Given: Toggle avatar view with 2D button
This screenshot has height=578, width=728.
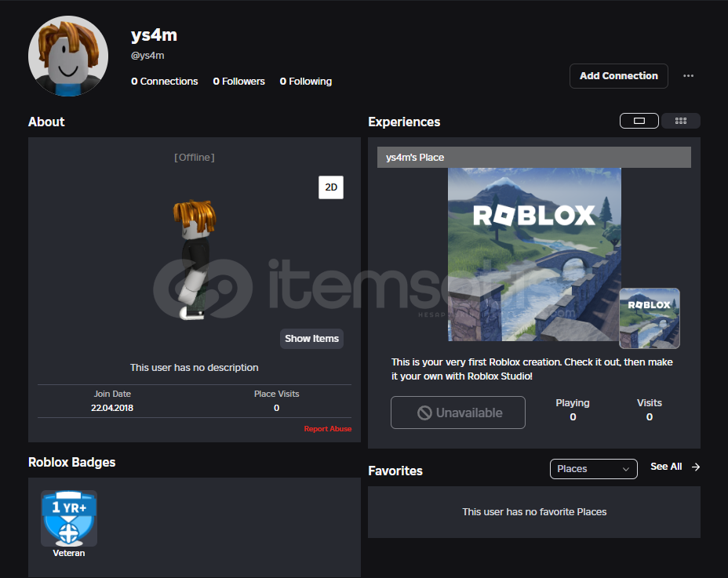Looking at the screenshot, I should 331,187.
